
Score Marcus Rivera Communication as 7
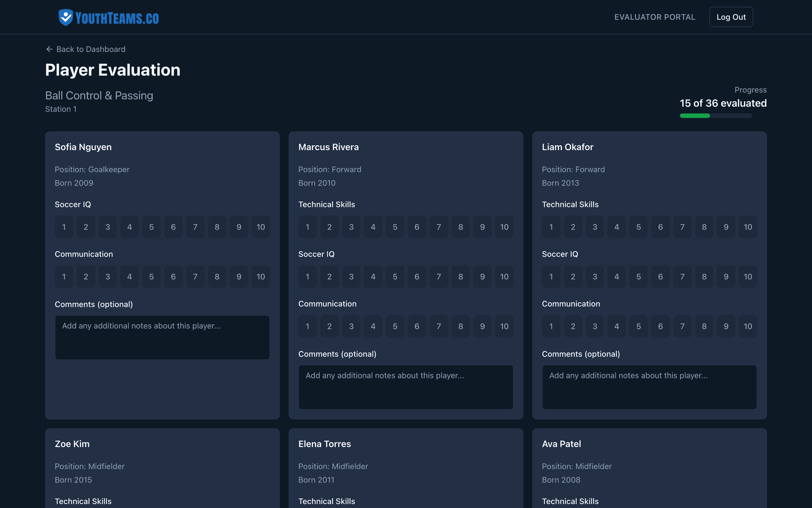click(x=438, y=327)
